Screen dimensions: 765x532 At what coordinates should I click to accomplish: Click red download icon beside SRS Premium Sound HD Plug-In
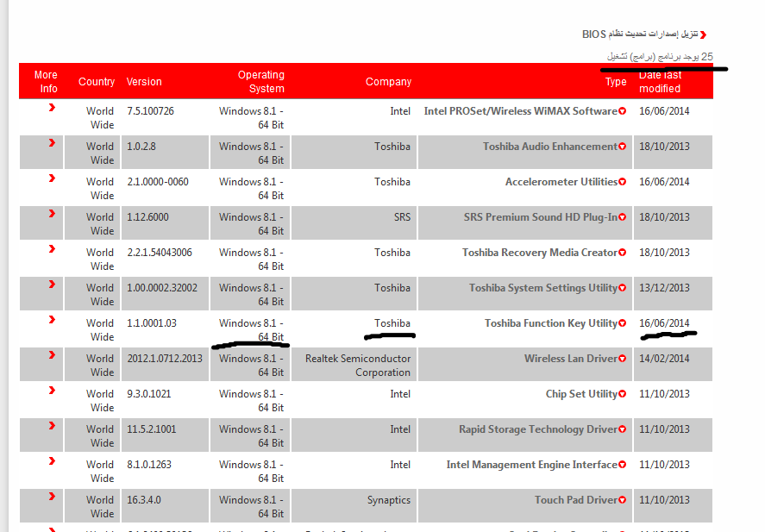coord(622,217)
